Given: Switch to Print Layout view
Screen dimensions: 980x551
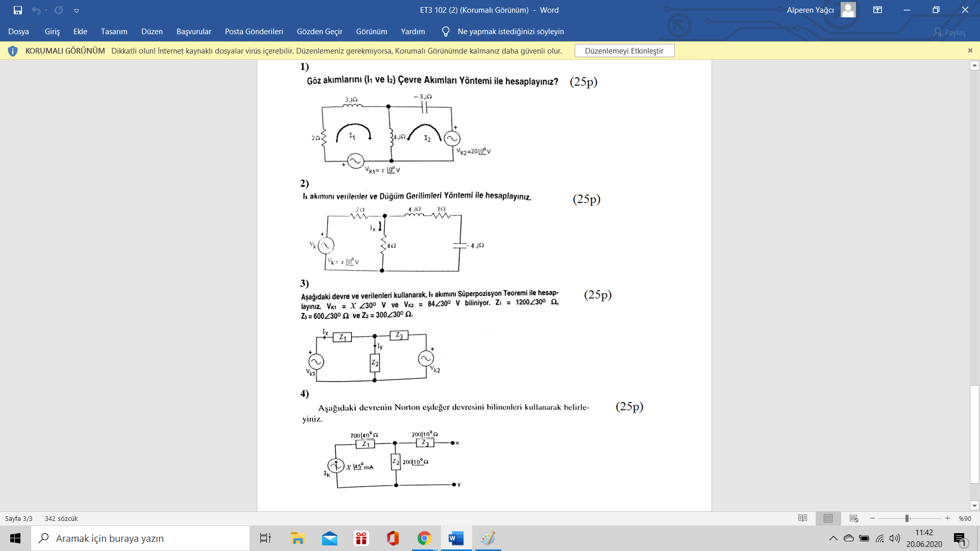Looking at the screenshot, I should tap(828, 518).
